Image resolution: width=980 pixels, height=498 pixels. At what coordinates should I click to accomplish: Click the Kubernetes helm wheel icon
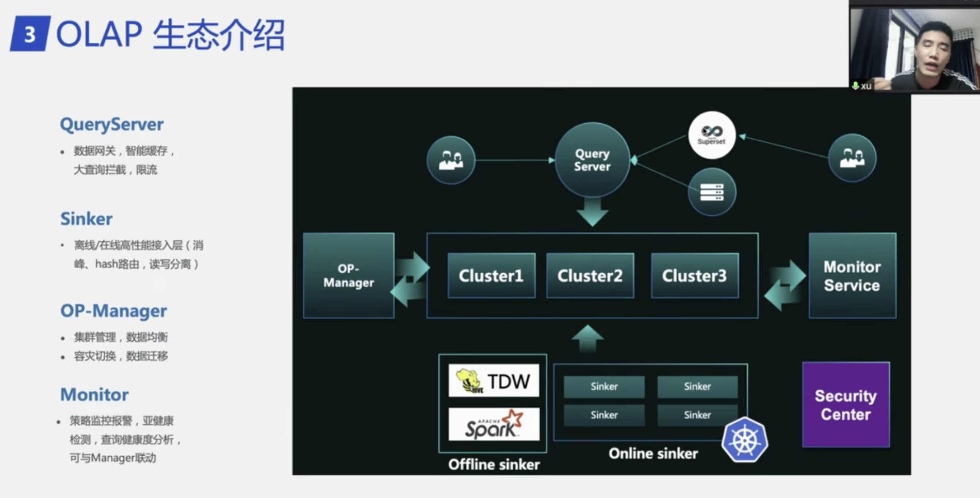pyautogui.click(x=744, y=440)
